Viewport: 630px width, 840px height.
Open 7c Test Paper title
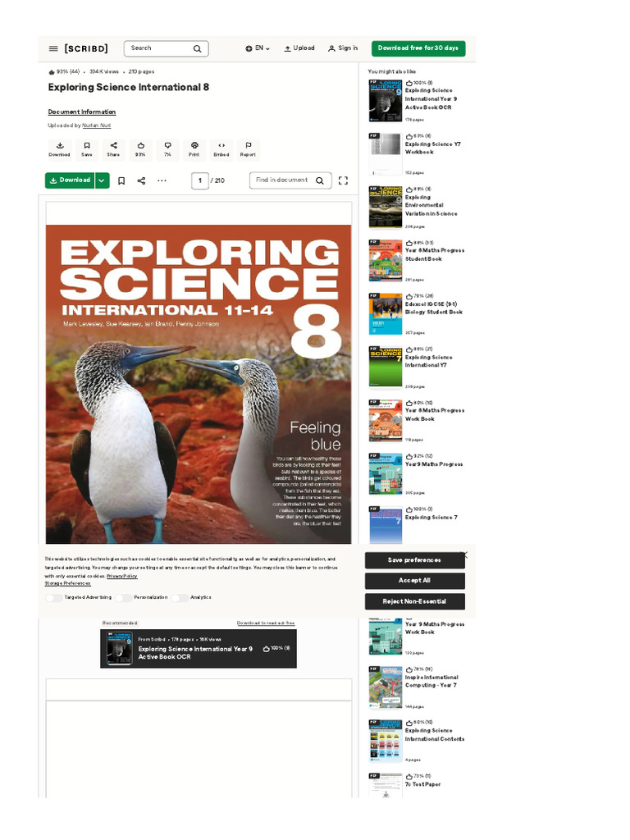click(422, 784)
